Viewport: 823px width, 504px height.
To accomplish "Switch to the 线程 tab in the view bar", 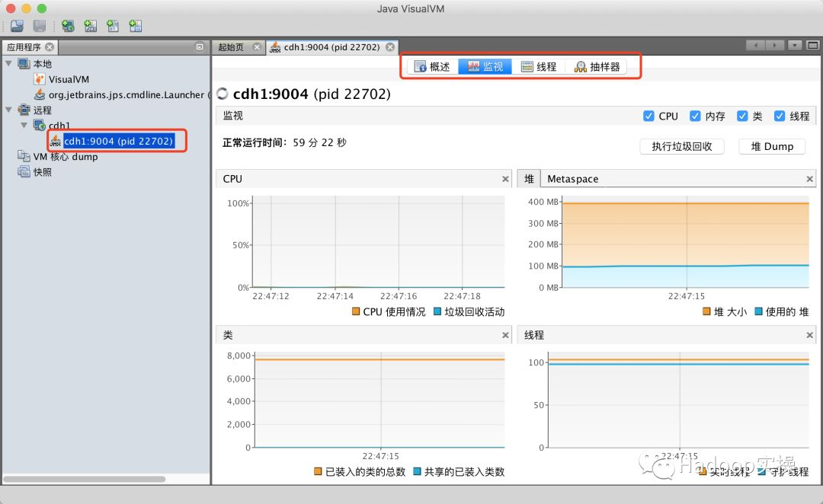I will tap(539, 66).
